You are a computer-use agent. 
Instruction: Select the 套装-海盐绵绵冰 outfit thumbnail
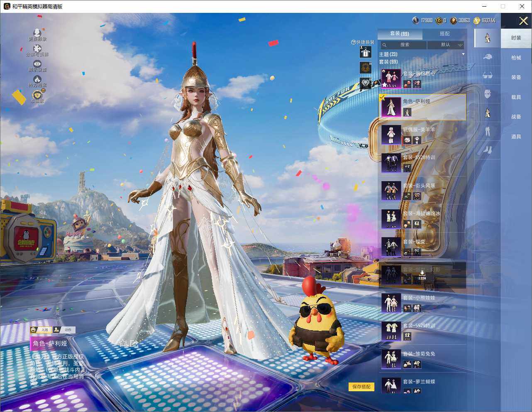[x=391, y=219]
